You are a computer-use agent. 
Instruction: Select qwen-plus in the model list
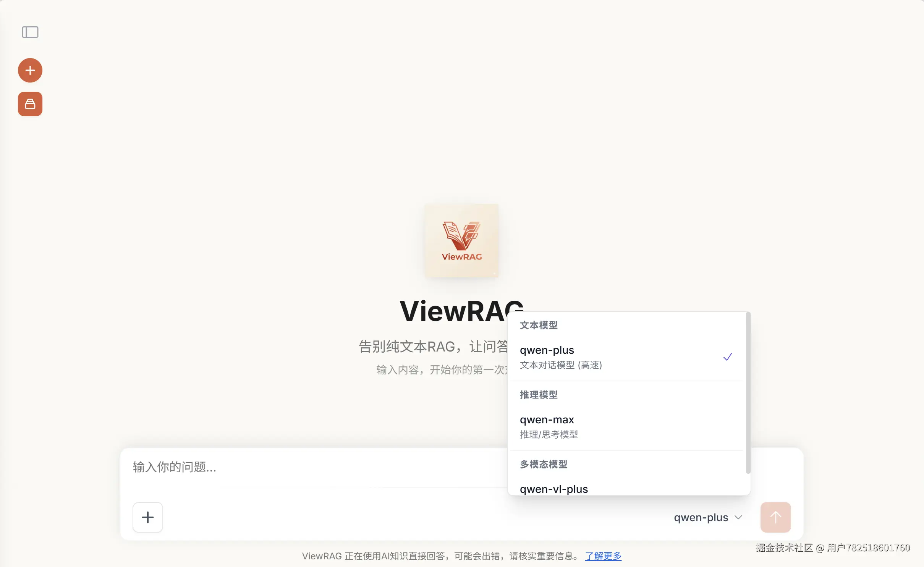point(626,357)
